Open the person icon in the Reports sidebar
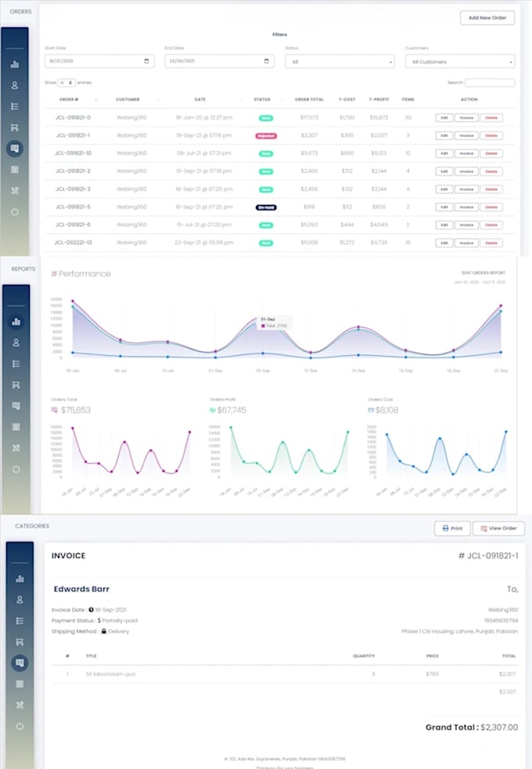Screen dimensions: 532x769 16,343
